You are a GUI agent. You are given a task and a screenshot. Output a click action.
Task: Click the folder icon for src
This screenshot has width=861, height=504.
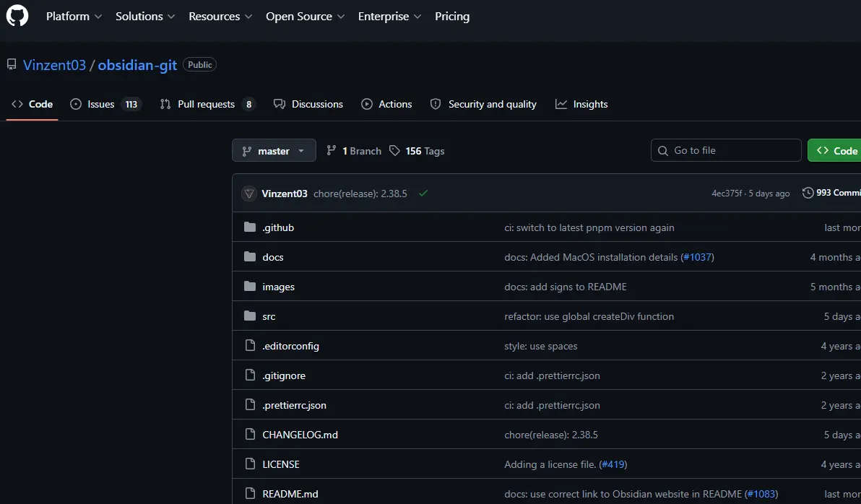[x=250, y=316]
